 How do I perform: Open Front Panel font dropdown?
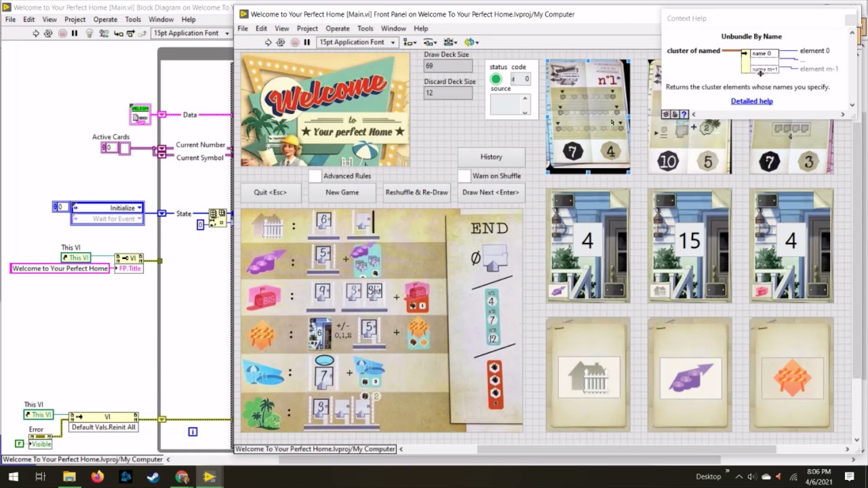point(357,42)
